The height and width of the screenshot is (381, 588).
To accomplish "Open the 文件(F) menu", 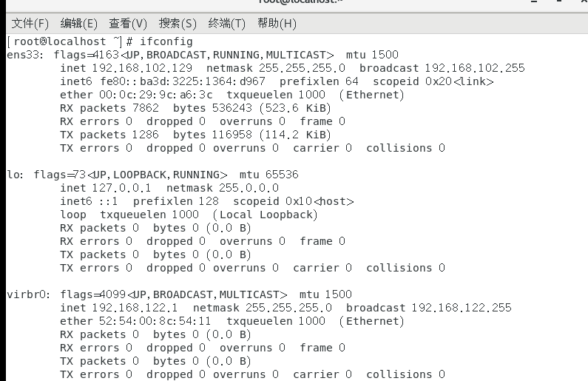I will click(x=30, y=24).
